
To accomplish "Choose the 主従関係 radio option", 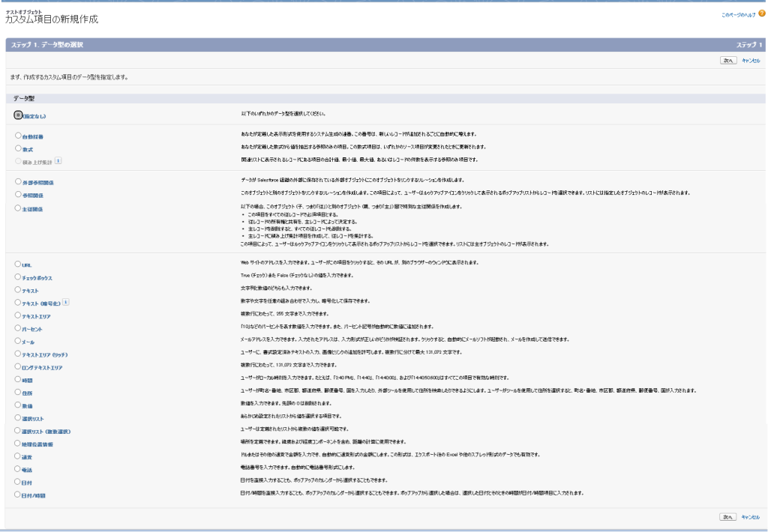I will (x=18, y=208).
